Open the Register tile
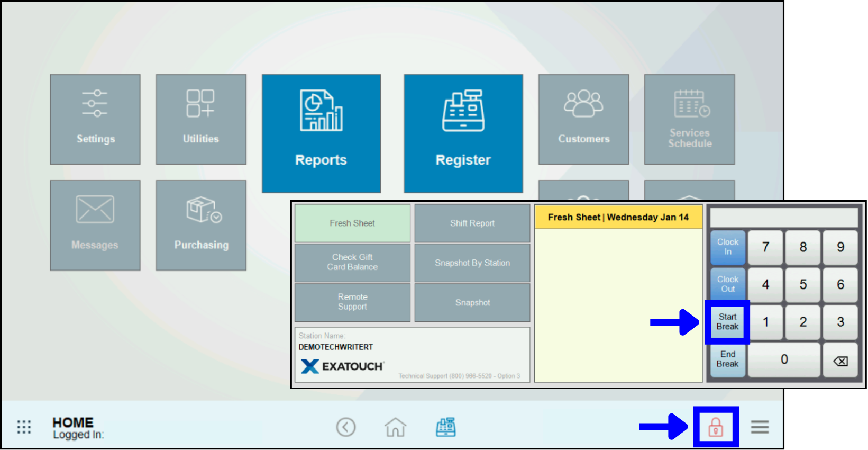868x450 pixels. click(463, 133)
